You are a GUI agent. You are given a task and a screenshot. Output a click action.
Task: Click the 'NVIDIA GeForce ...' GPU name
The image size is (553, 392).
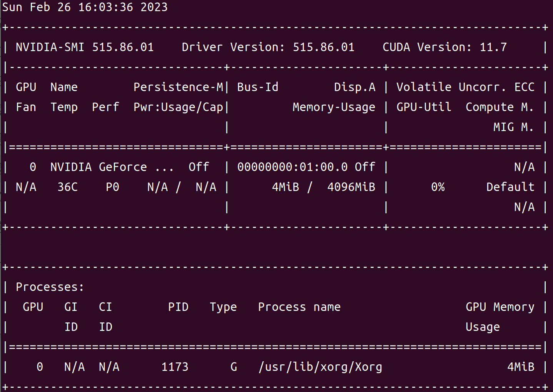click(112, 167)
